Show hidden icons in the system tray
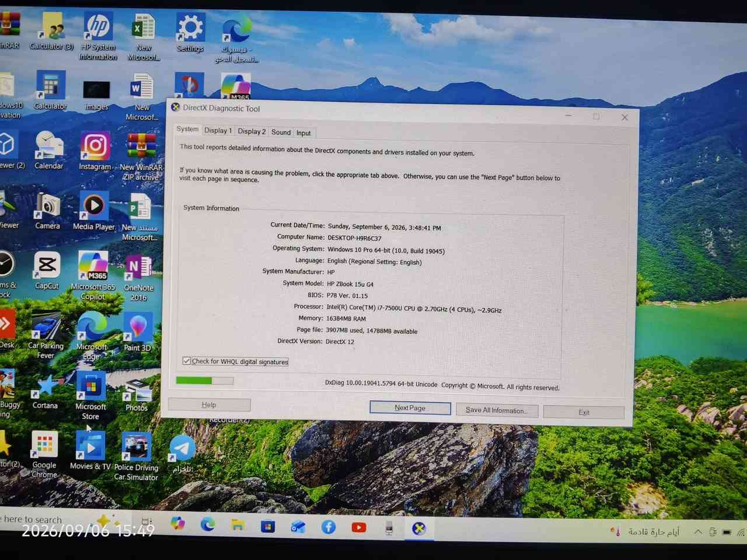The image size is (747, 560). 697,532
